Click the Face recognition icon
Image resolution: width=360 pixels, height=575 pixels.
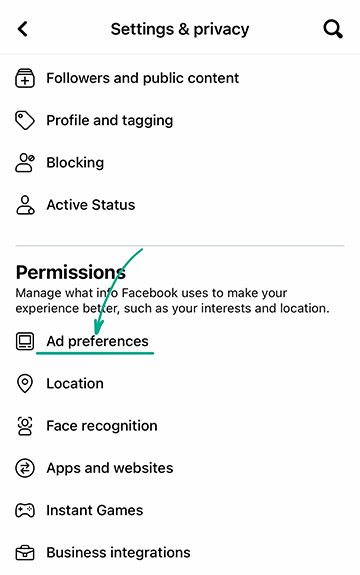25,426
